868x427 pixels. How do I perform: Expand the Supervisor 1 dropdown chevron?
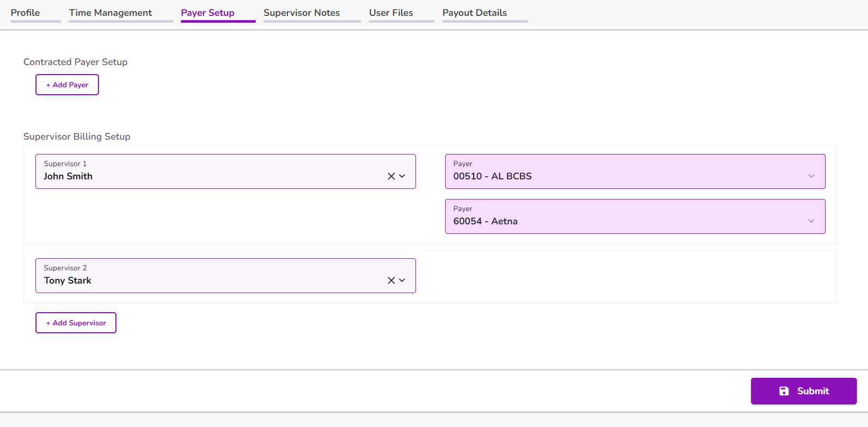pos(402,176)
